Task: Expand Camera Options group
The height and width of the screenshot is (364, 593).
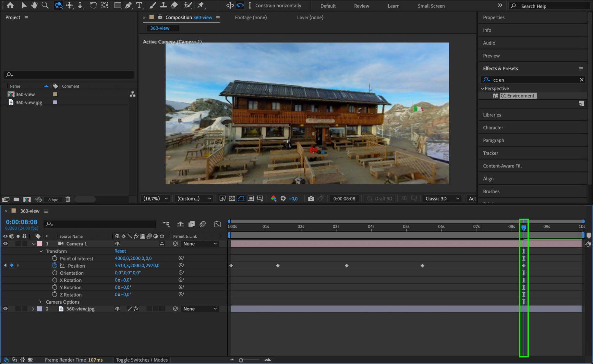Action: [40, 302]
